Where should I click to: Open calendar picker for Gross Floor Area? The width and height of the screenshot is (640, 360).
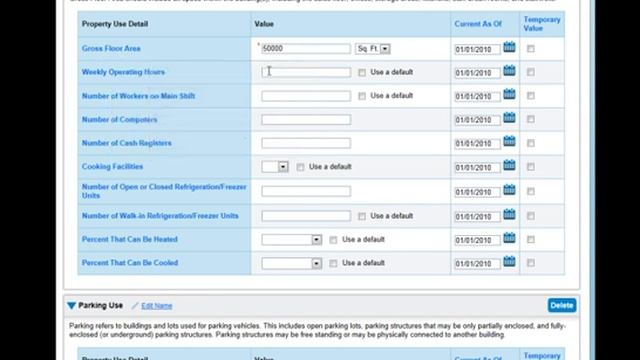509,47
